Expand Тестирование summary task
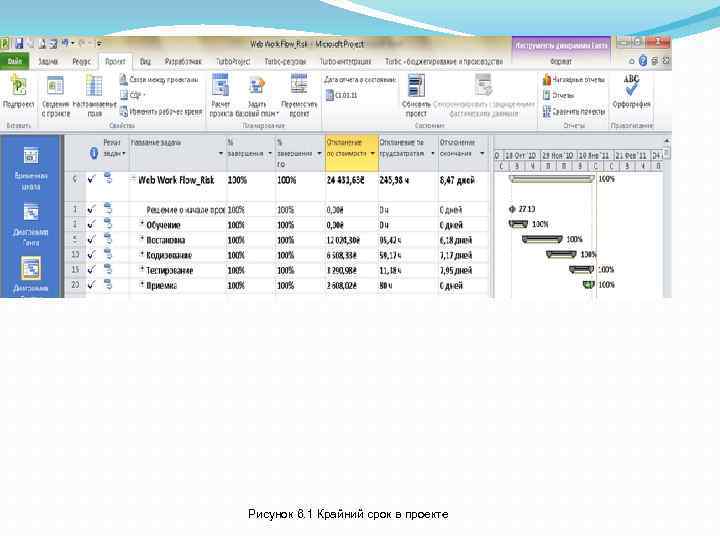The width and height of the screenshot is (720, 540). [142, 269]
